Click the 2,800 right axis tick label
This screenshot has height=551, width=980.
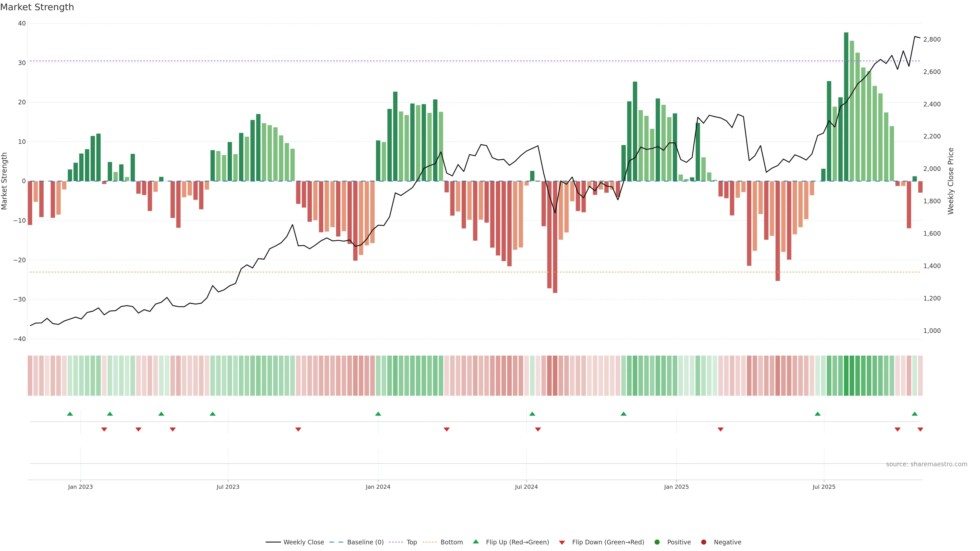click(x=932, y=40)
